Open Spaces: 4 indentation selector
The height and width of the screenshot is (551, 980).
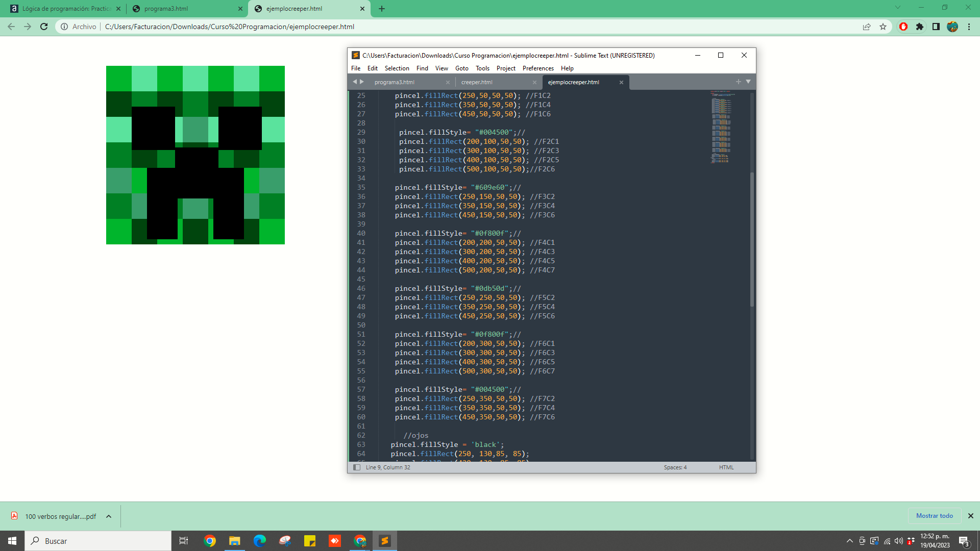675,467
